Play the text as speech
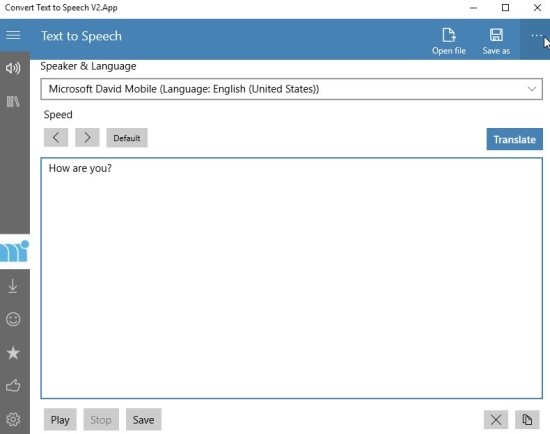This screenshot has height=434, width=550. point(60,419)
